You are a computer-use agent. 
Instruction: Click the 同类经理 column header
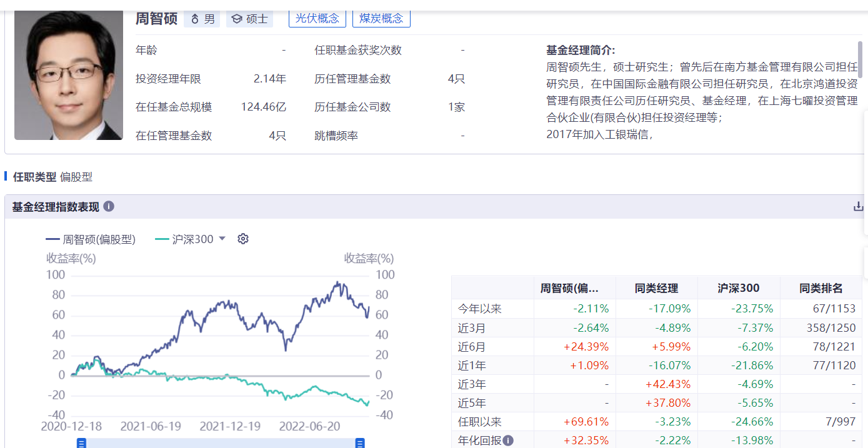(656, 288)
